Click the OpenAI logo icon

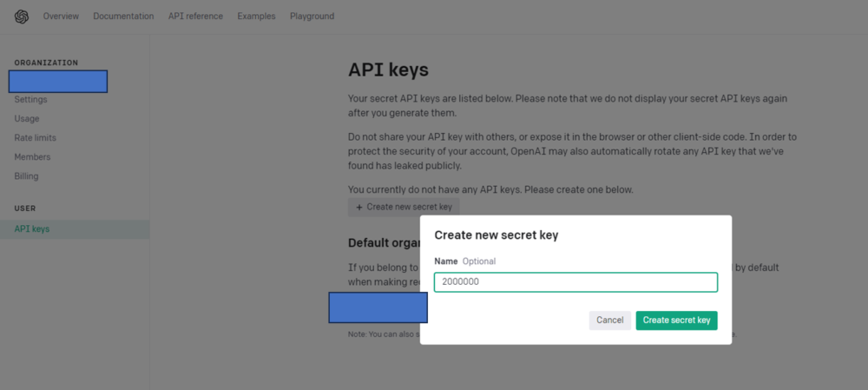pyautogui.click(x=22, y=17)
